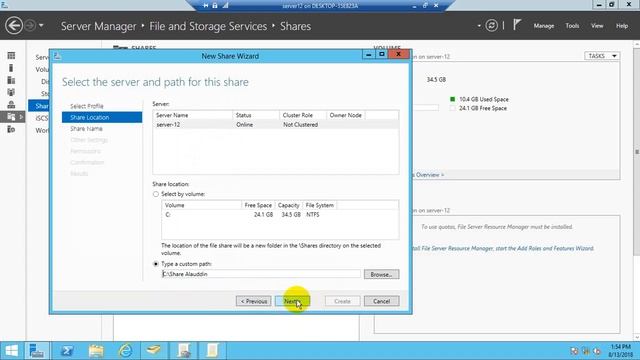Click the Browse... button
This screenshot has width=640, height=360.
(x=381, y=274)
